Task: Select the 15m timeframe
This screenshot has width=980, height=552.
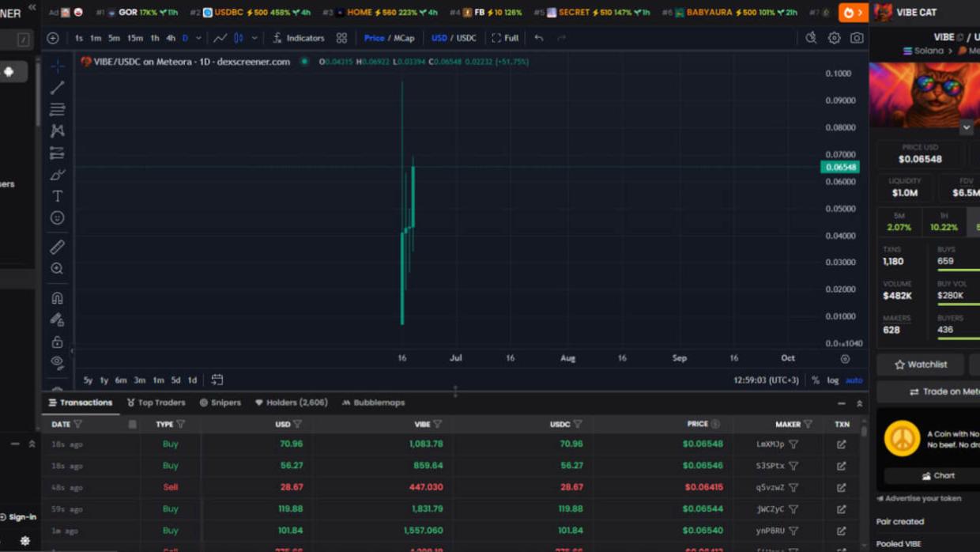Action: [135, 38]
